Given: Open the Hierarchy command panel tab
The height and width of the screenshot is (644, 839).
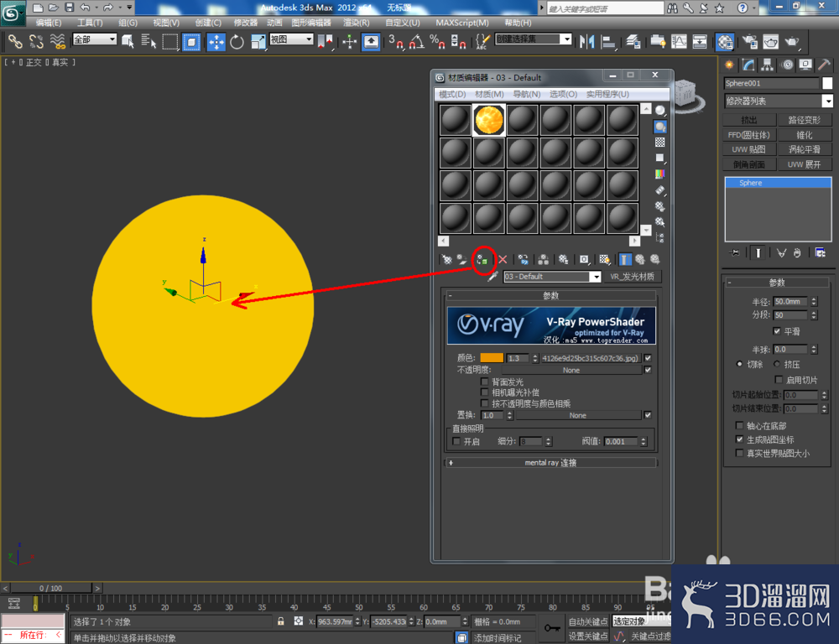Looking at the screenshot, I should tap(768, 65).
